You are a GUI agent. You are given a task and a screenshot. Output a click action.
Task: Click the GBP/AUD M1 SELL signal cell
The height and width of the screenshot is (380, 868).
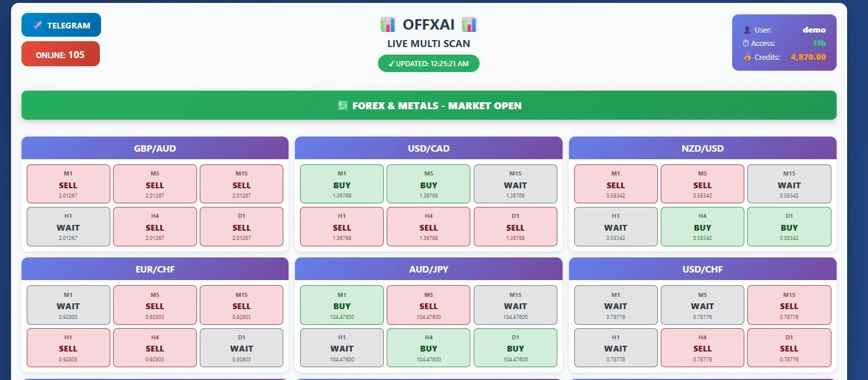tap(69, 184)
